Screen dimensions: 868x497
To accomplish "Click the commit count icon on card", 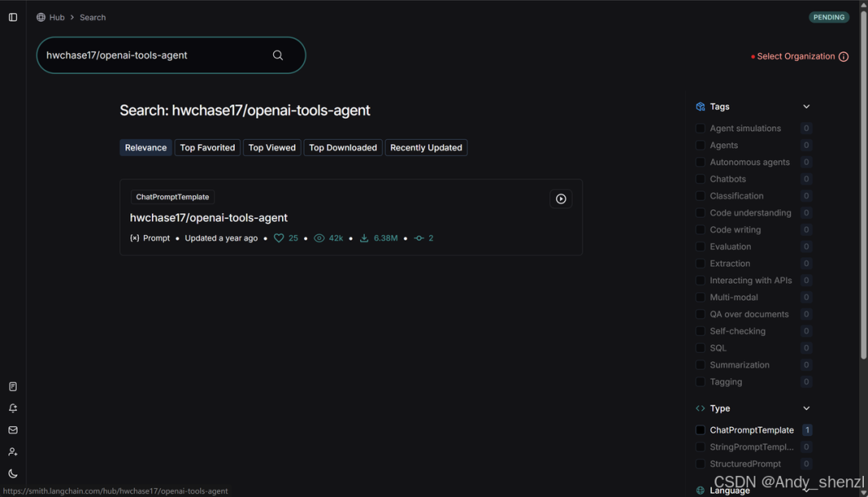I will pyautogui.click(x=419, y=238).
